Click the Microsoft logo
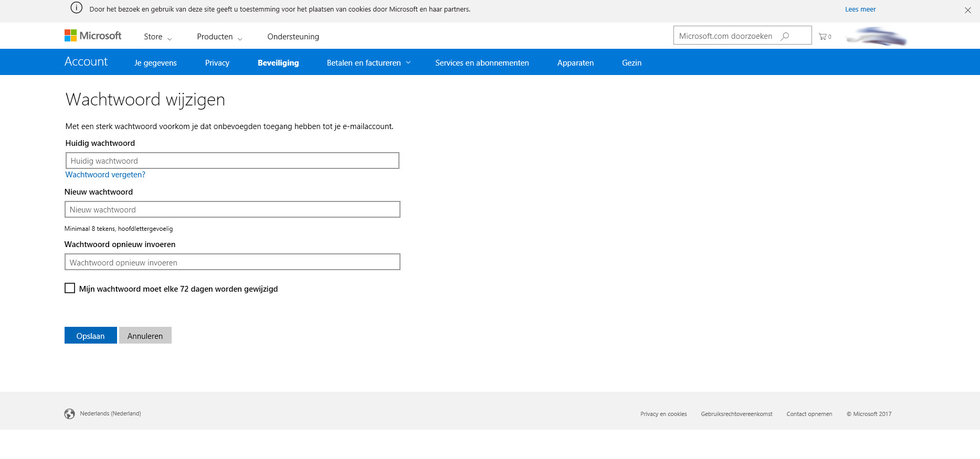The image size is (980, 459). (93, 36)
